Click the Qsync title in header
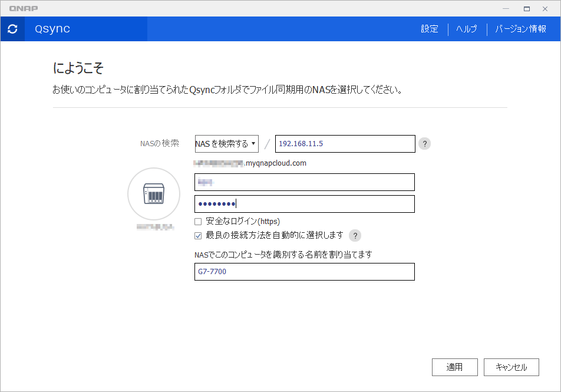Image resolution: width=561 pixels, height=392 pixels. pos(52,29)
